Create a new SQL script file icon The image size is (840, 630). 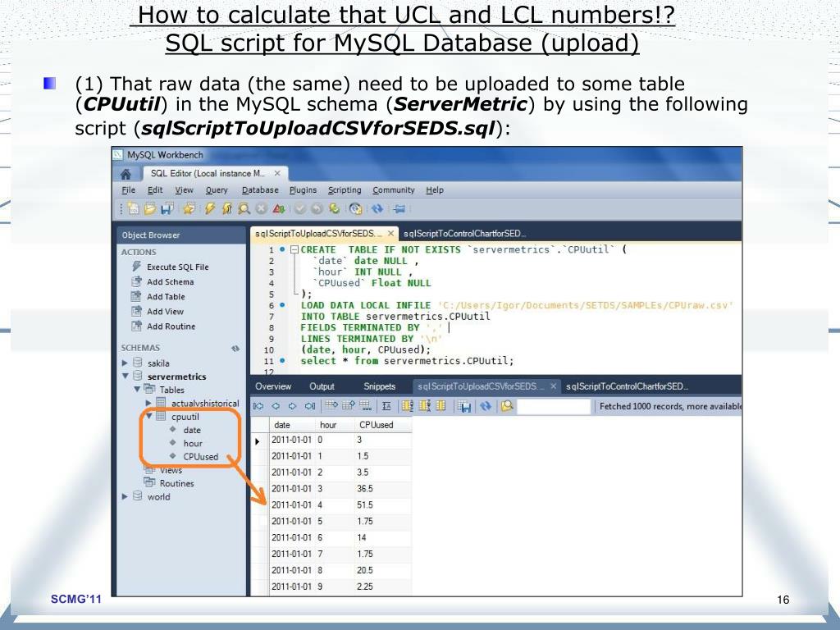tap(133, 208)
